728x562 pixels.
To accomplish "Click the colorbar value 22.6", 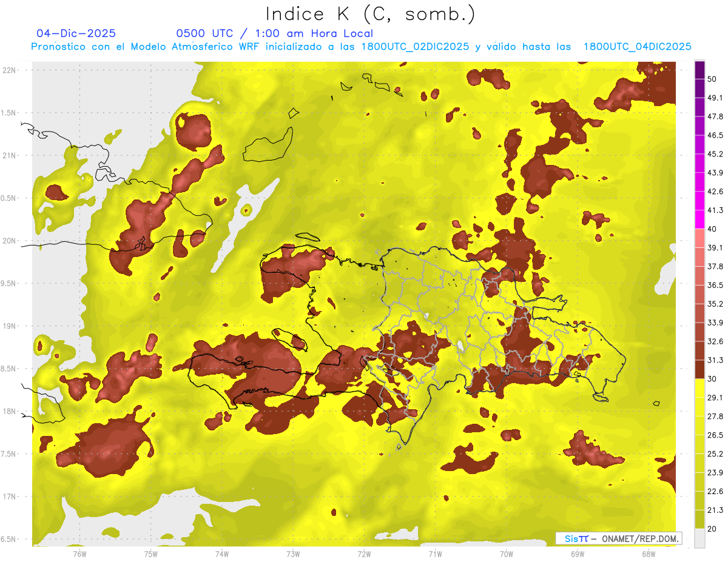I will point(715,492).
